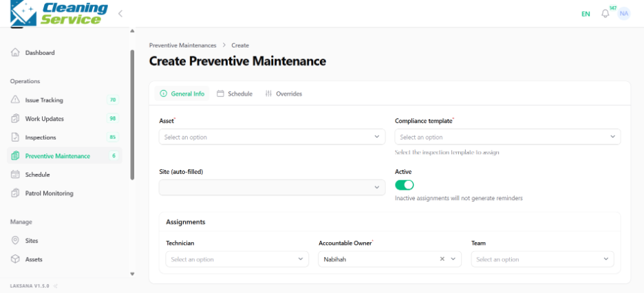Switch to the Overrides tab
Image resolution: width=644 pixels, height=293 pixels.
click(283, 94)
